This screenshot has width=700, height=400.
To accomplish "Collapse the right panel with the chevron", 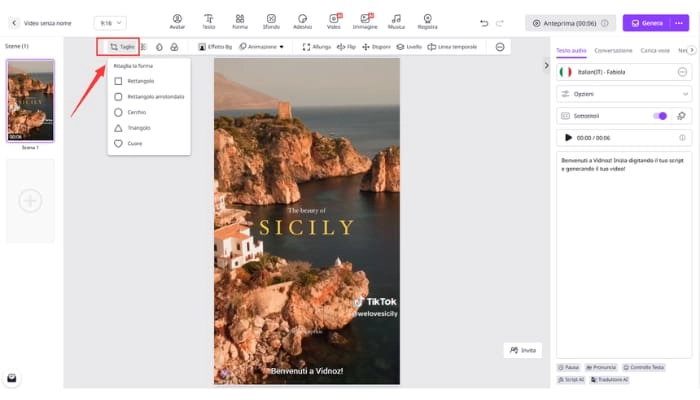I will click(546, 66).
